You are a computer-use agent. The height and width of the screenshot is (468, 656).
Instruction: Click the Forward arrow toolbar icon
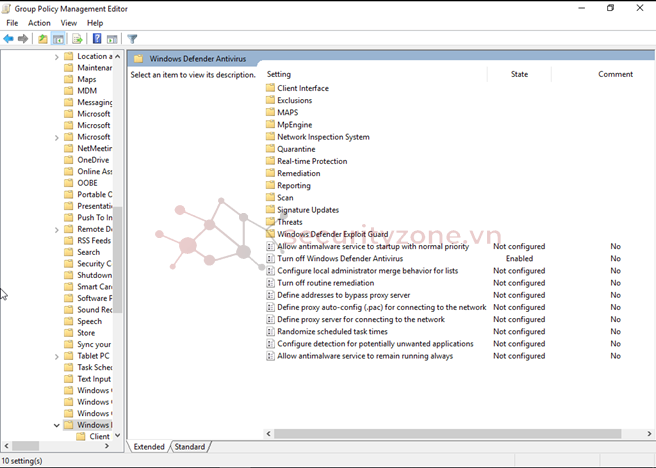(x=23, y=39)
